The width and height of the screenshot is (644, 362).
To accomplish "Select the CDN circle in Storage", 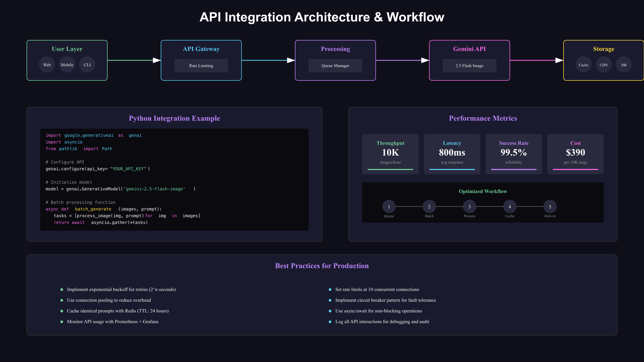I will 604,65.
